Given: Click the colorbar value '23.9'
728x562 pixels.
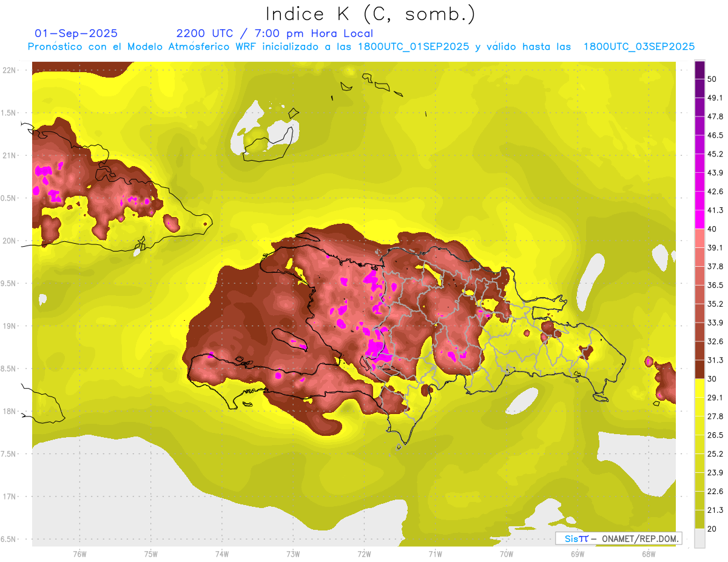Looking at the screenshot, I should (715, 472).
